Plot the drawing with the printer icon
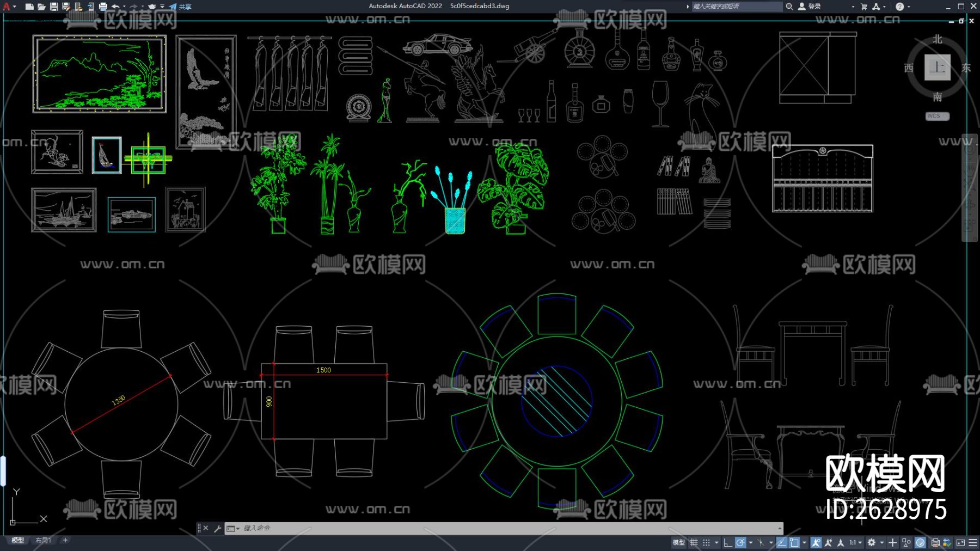Image resolution: width=980 pixels, height=551 pixels. (103, 7)
